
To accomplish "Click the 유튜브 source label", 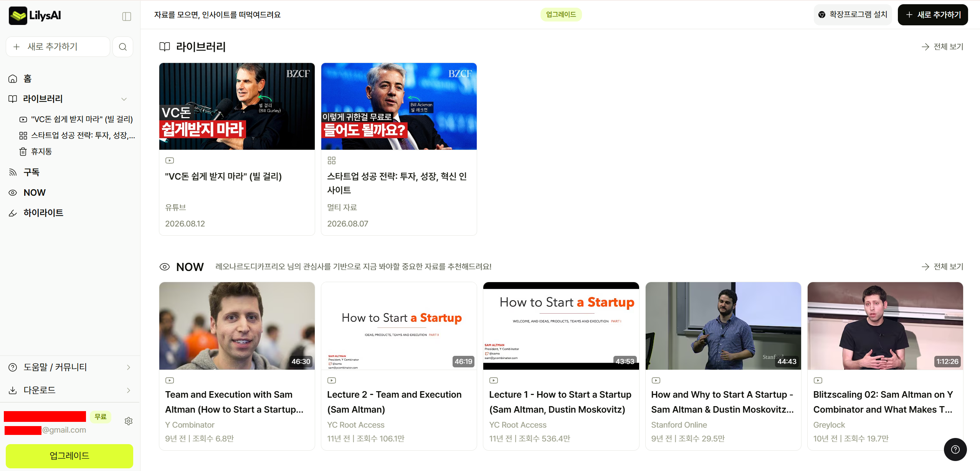I will (x=175, y=207).
